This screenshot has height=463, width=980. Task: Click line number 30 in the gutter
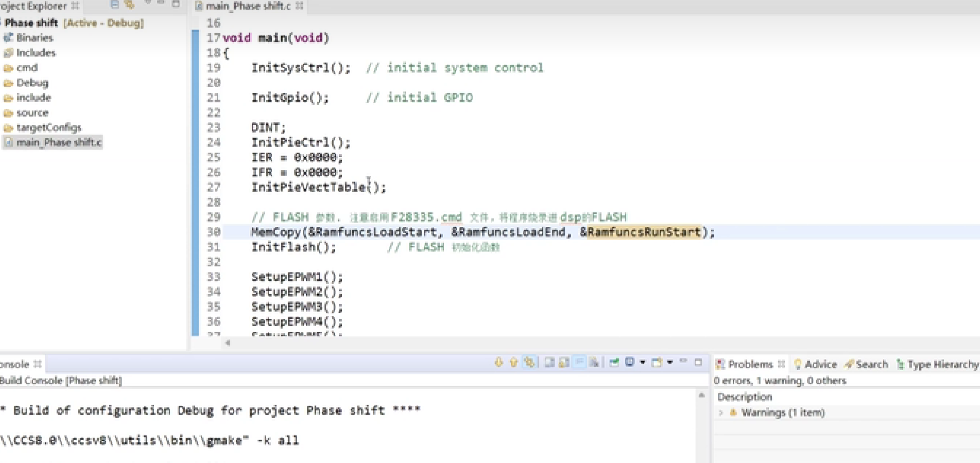click(x=213, y=232)
